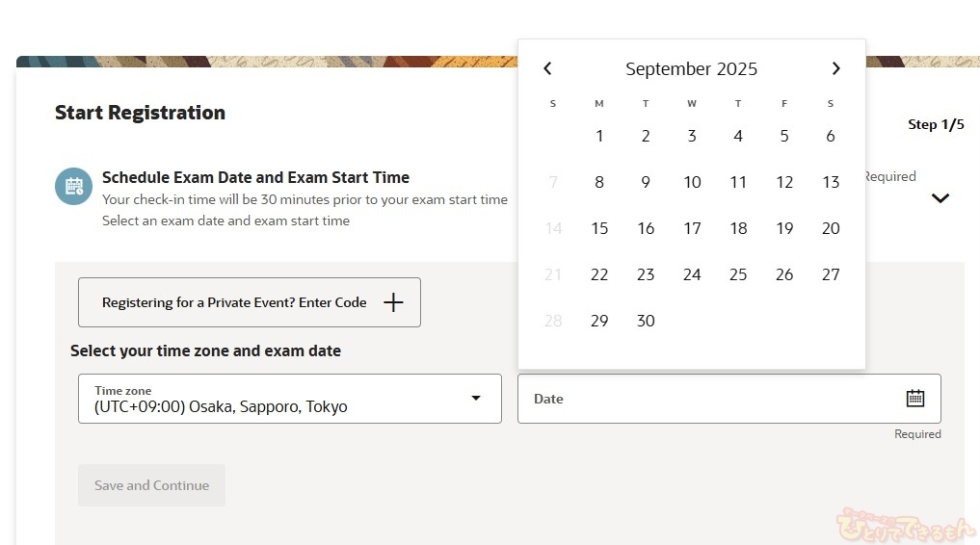
Task: Collapse the schedule section chevron
Action: 940,198
